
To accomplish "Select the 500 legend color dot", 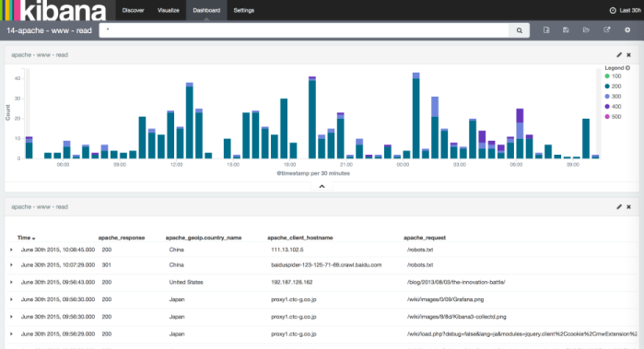I will (x=607, y=117).
